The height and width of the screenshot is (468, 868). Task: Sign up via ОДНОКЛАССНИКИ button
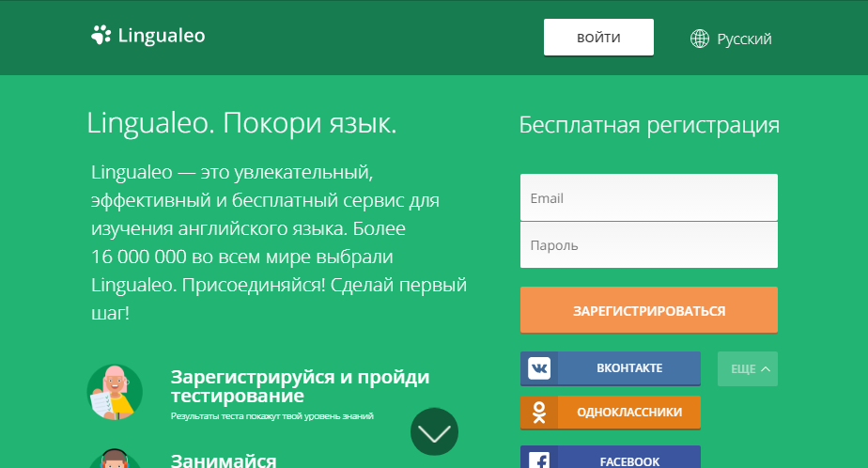(611, 413)
